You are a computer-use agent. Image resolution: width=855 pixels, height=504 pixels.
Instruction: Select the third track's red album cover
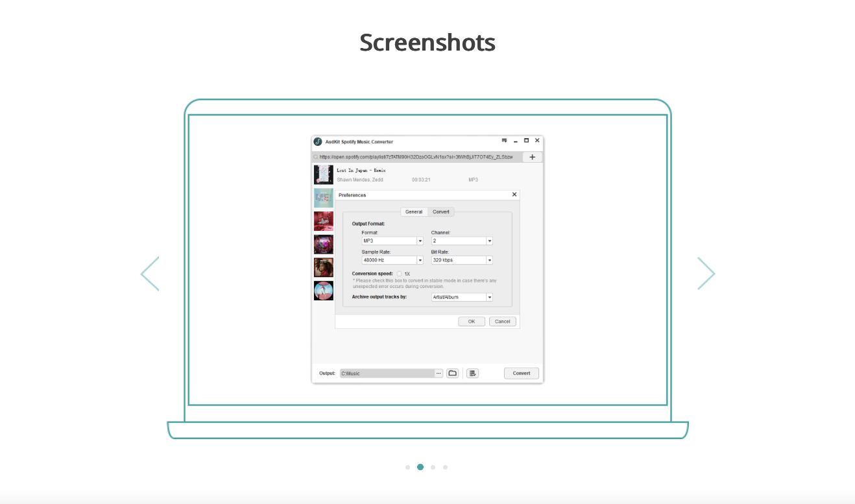(324, 221)
